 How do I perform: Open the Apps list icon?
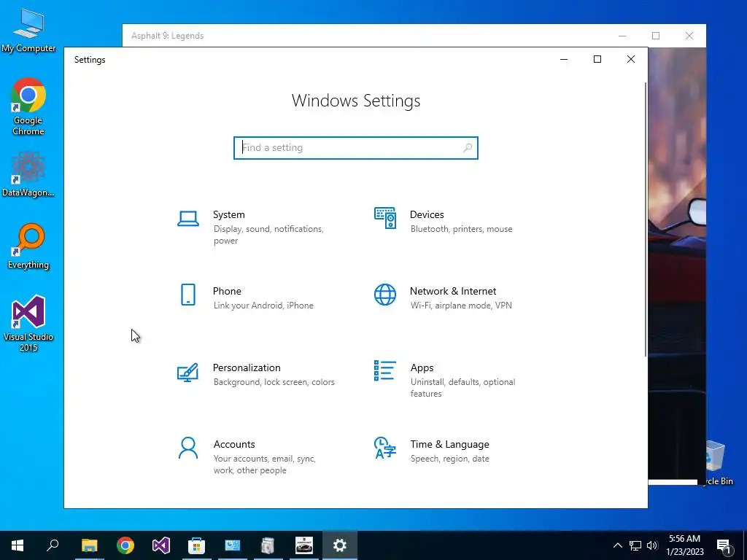(x=385, y=370)
